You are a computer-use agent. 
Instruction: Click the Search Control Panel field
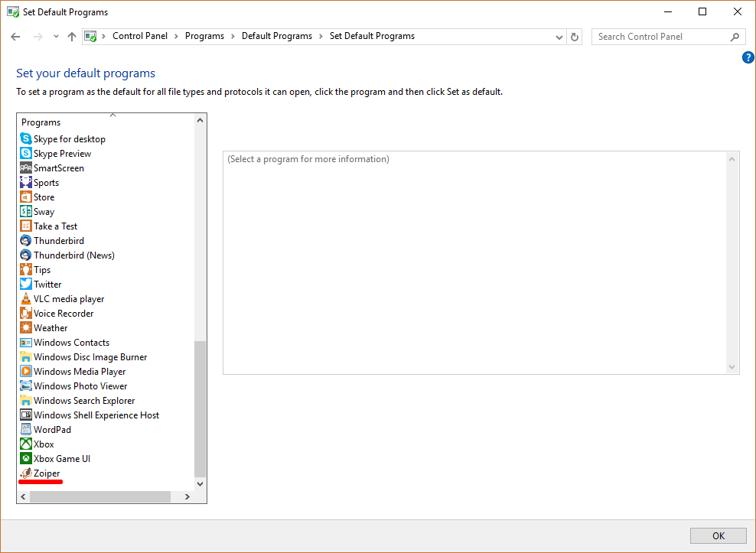tap(660, 37)
